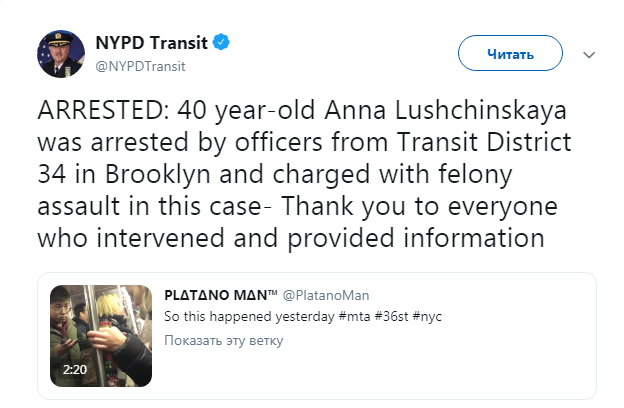
Task: Play the subway video thumbnail
Action: click(x=101, y=336)
